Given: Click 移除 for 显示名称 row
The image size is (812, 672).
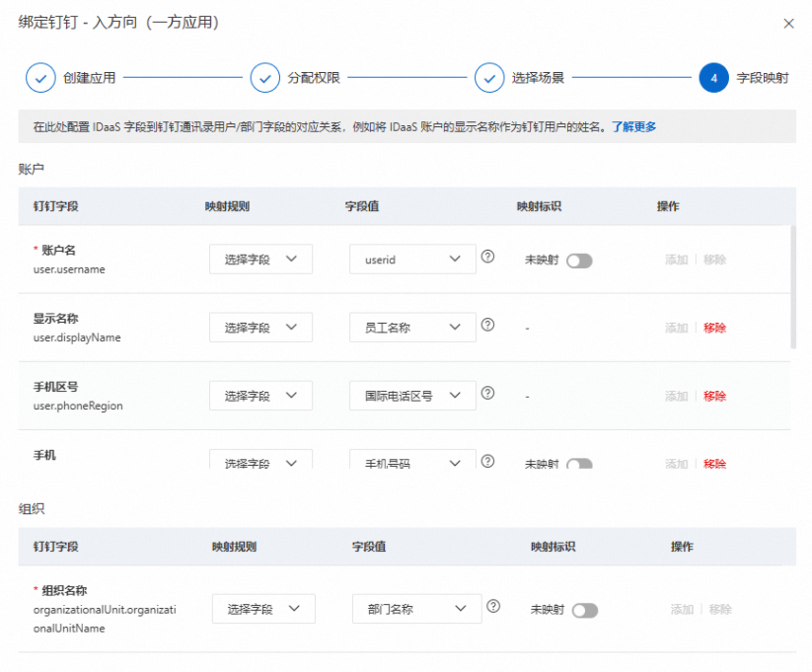Looking at the screenshot, I should pyautogui.click(x=714, y=328).
